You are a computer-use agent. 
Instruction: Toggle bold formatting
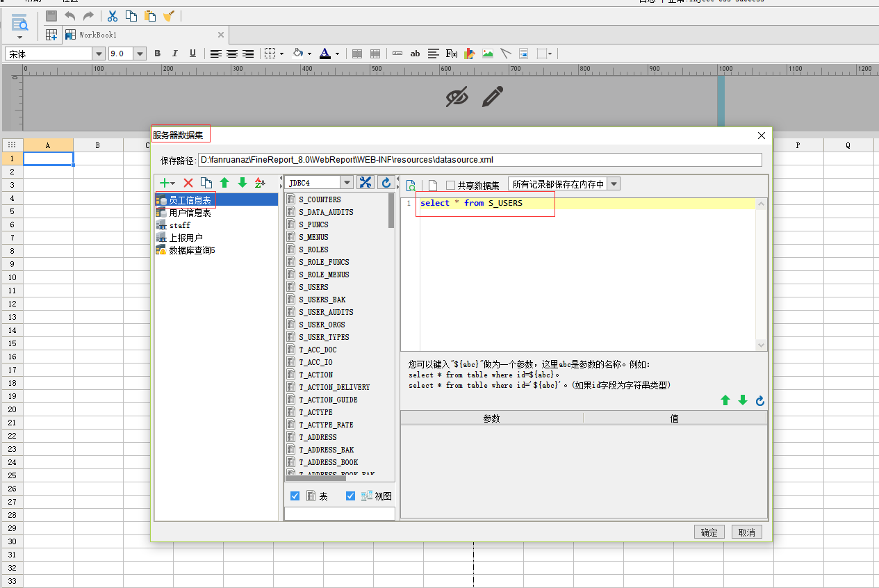[158, 54]
